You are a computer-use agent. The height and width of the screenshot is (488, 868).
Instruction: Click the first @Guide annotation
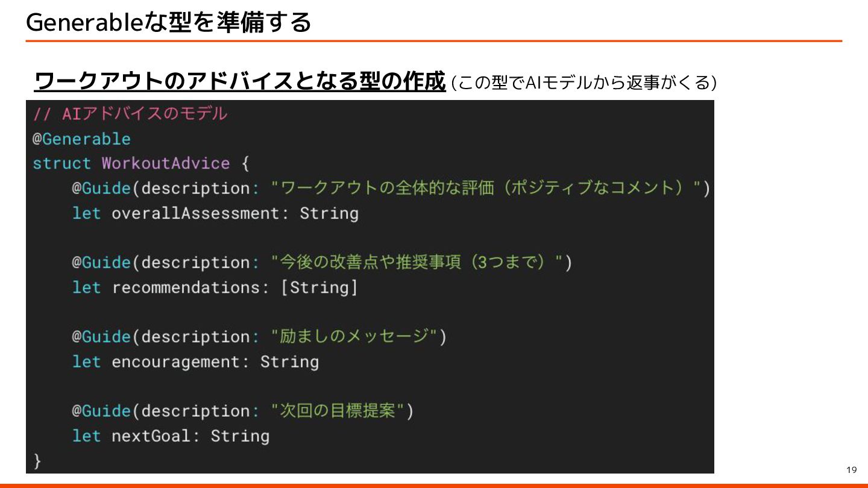pyautogui.click(x=101, y=189)
